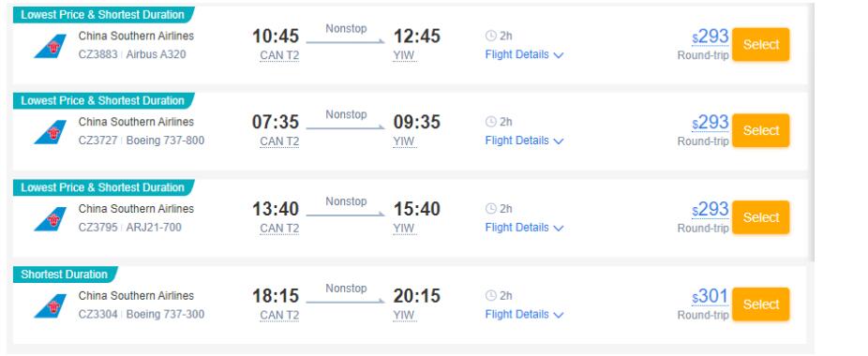Click clock duration icon on 07:35 flight
The image size is (868, 356).
click(490, 122)
